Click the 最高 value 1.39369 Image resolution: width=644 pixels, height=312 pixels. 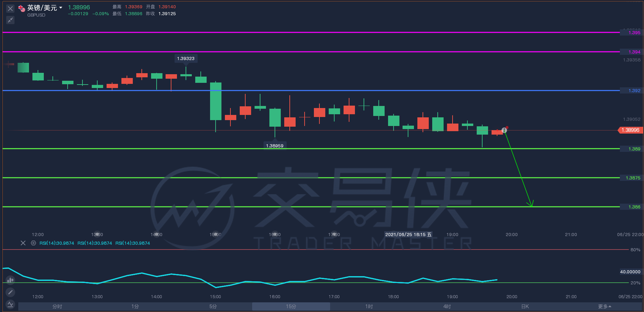[133, 7]
